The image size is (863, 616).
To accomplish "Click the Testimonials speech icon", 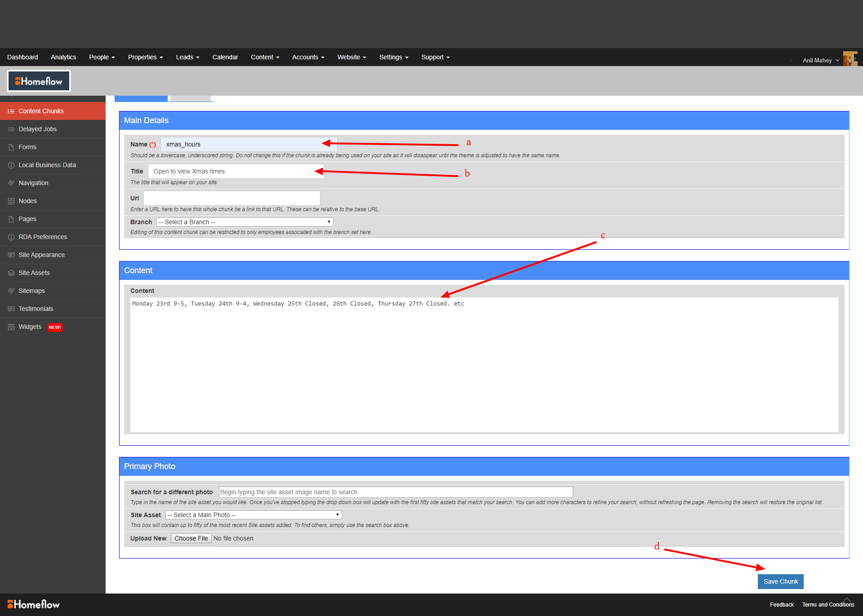I will click(11, 309).
